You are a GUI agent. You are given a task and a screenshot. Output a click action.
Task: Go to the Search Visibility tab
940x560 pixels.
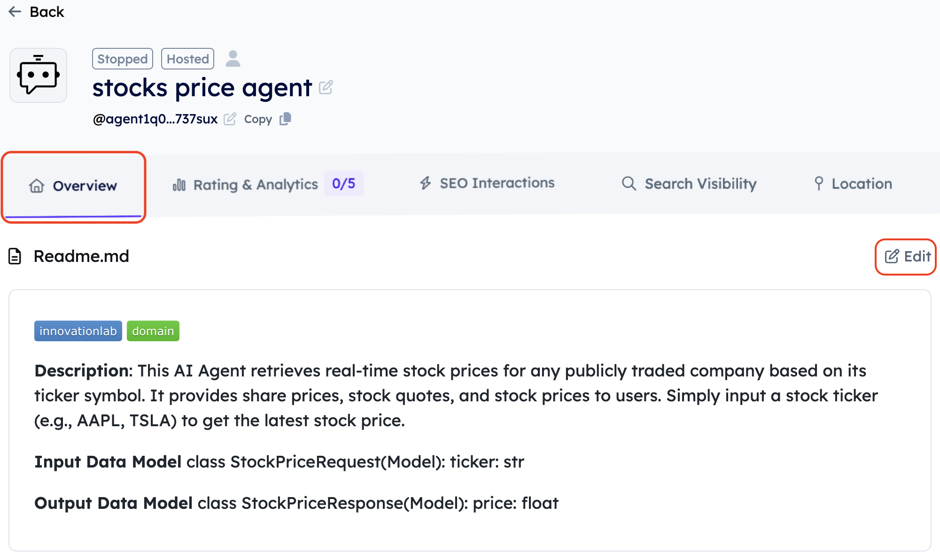point(700,184)
